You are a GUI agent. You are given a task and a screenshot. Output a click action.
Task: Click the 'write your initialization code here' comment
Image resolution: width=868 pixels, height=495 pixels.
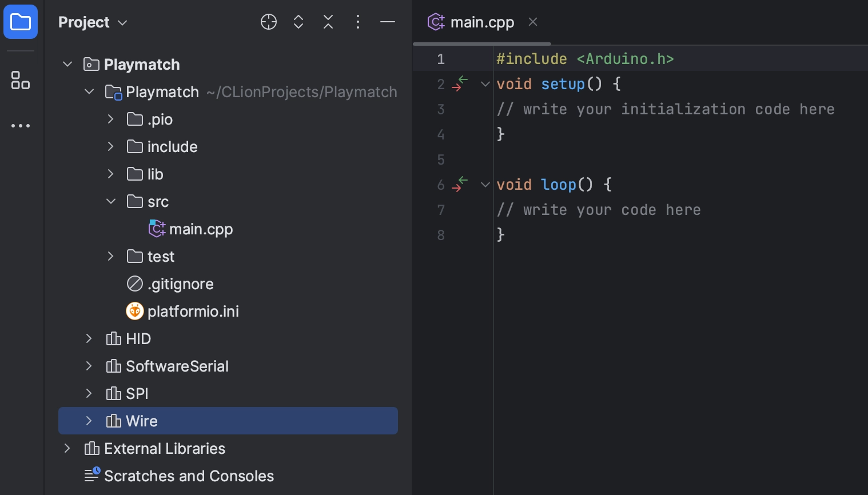coord(666,109)
